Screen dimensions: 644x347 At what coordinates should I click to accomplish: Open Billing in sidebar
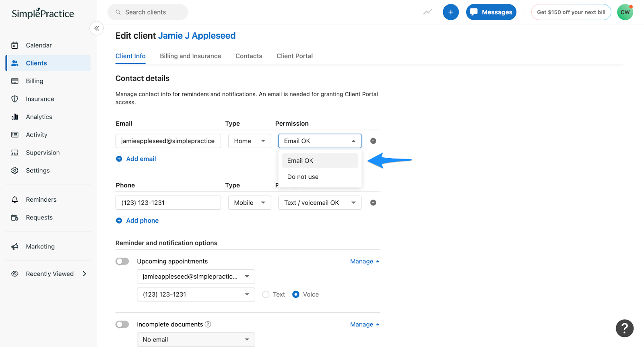click(48, 81)
